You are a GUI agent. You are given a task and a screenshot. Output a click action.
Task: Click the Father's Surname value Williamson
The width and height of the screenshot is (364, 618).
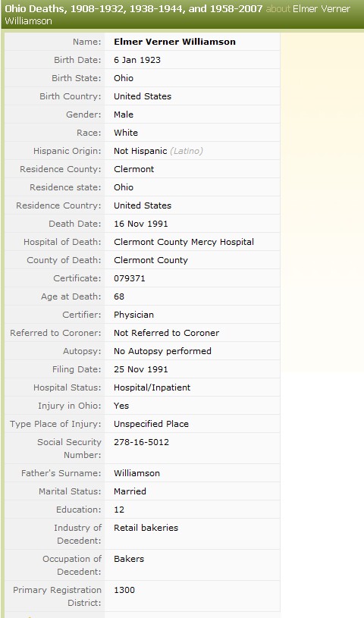[136, 473]
